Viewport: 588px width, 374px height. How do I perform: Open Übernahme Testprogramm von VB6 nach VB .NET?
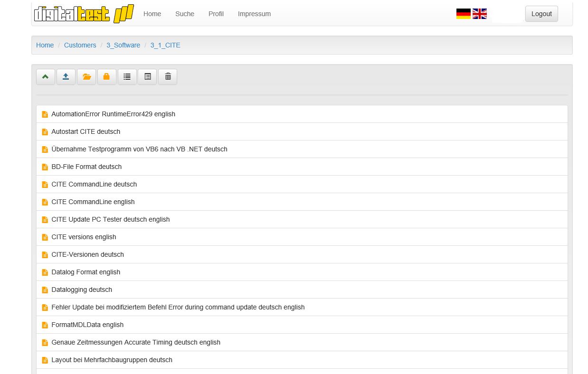(140, 149)
